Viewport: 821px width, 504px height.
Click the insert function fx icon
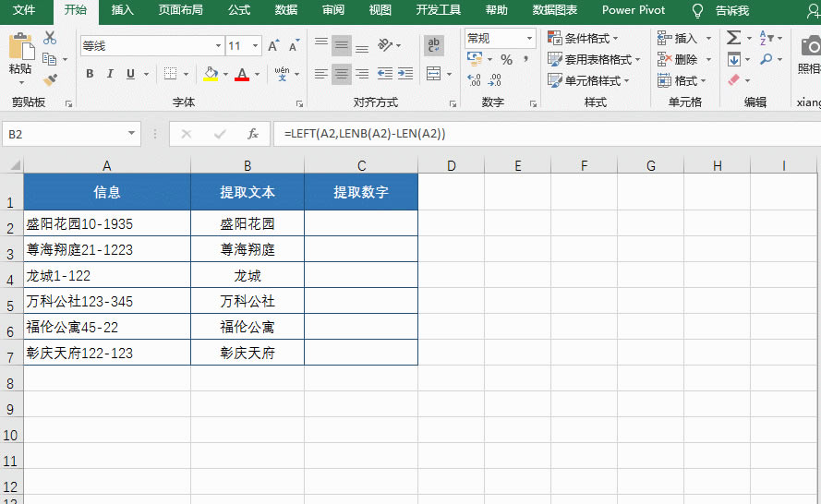[x=252, y=134]
